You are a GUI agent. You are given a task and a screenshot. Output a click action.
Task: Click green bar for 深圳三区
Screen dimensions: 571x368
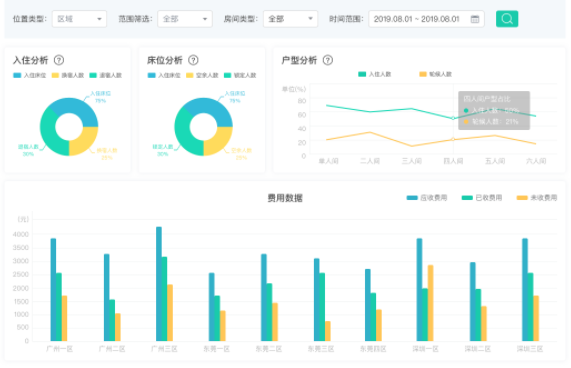point(531,307)
